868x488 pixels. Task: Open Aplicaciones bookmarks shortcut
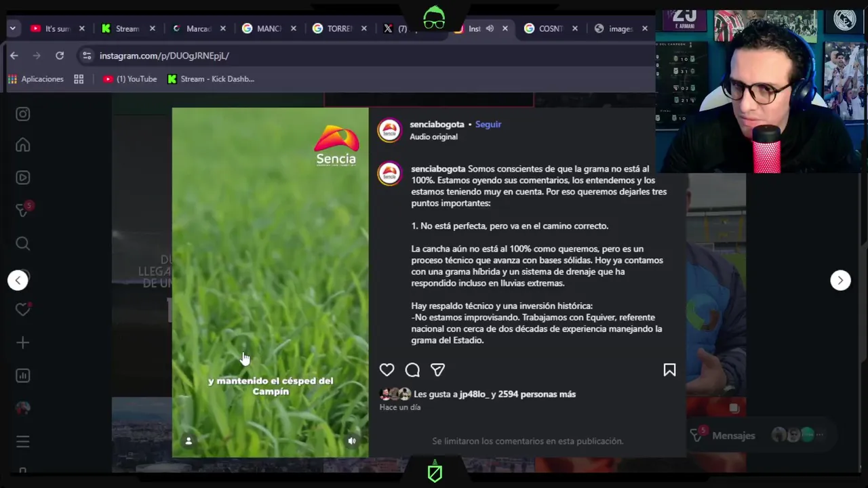pos(35,79)
